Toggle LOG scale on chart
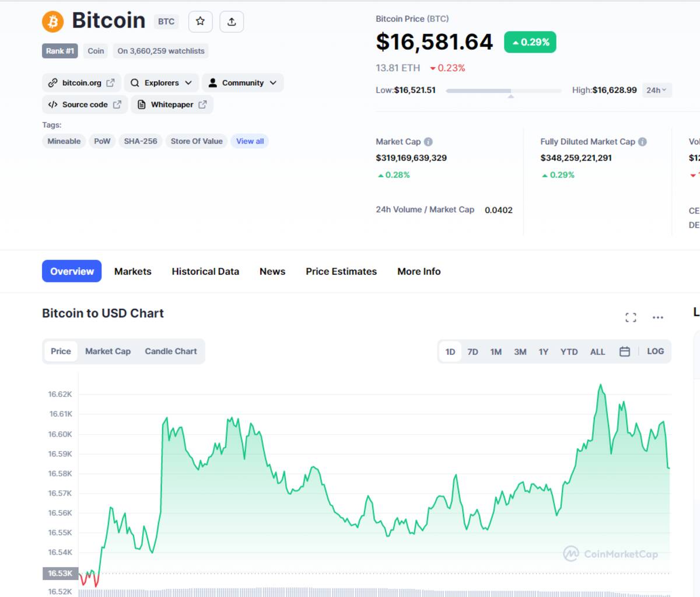This screenshot has height=597, width=700. pyautogui.click(x=655, y=351)
